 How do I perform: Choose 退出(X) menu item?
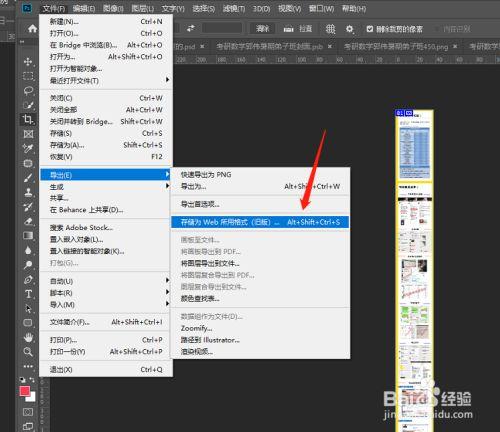[106, 369]
